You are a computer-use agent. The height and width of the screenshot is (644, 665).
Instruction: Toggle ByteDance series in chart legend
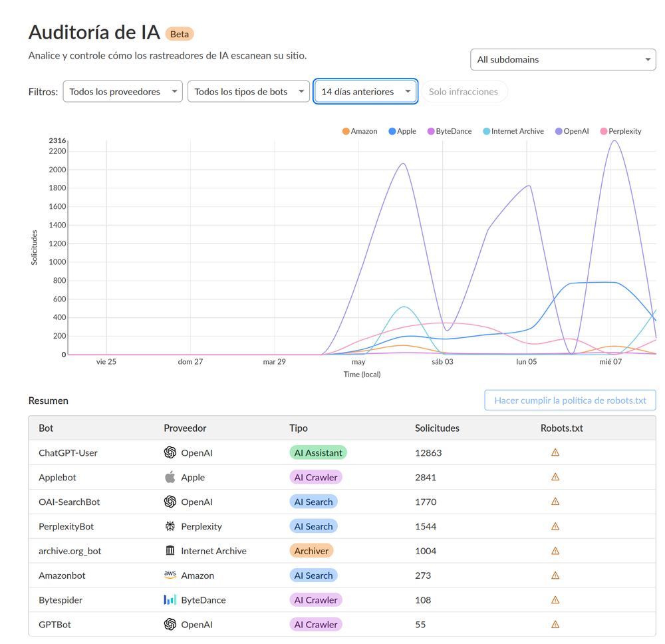point(450,131)
